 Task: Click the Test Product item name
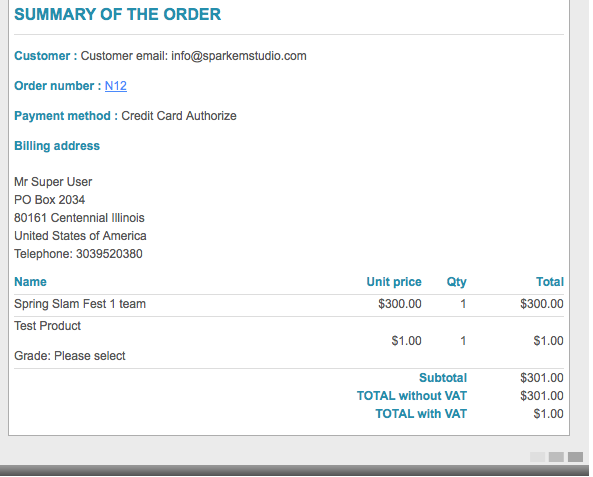pyautogui.click(x=47, y=326)
